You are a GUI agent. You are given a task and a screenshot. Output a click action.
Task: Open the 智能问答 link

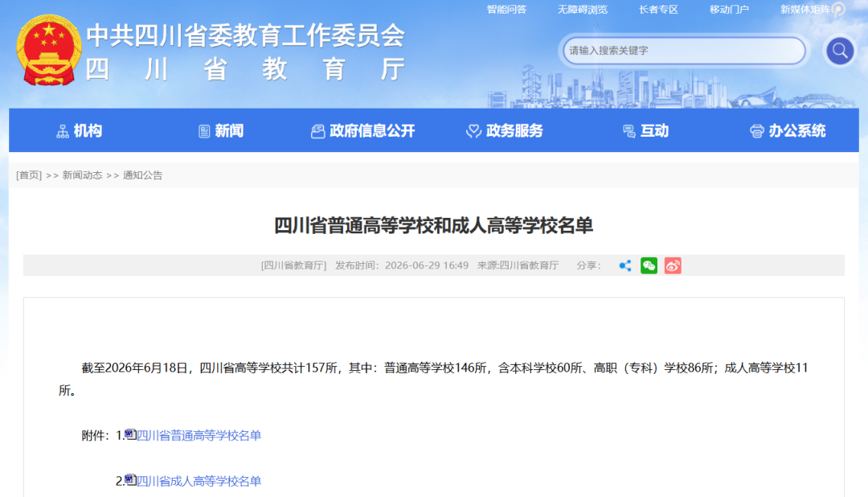coord(506,10)
